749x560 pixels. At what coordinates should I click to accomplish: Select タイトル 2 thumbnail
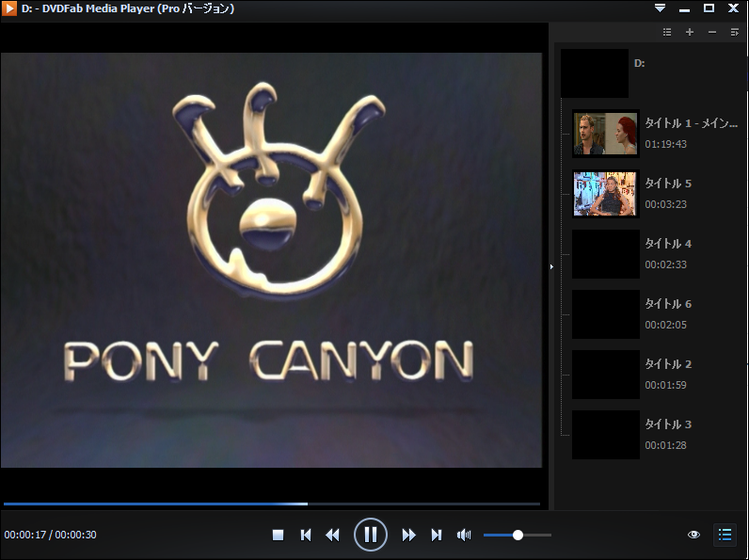(x=606, y=375)
